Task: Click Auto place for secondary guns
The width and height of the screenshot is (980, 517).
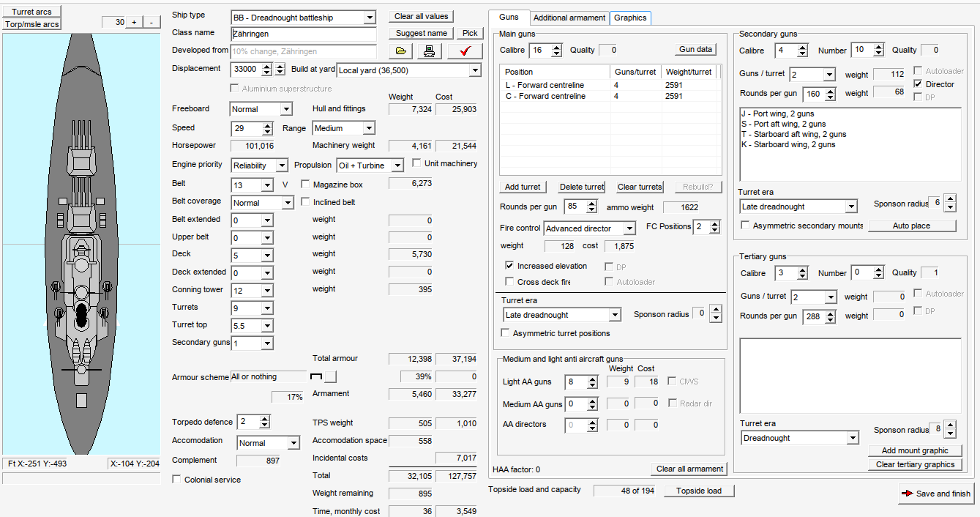Action: pyautogui.click(x=912, y=226)
